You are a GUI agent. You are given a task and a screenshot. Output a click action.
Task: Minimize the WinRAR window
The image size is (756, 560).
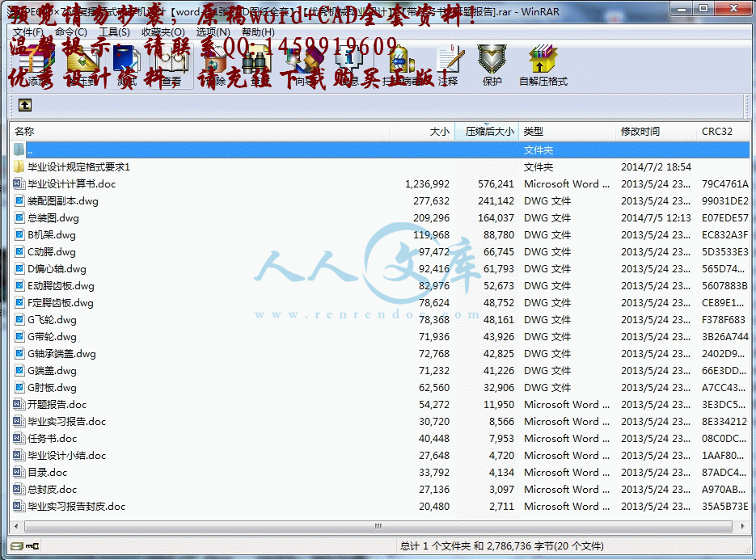(x=682, y=9)
